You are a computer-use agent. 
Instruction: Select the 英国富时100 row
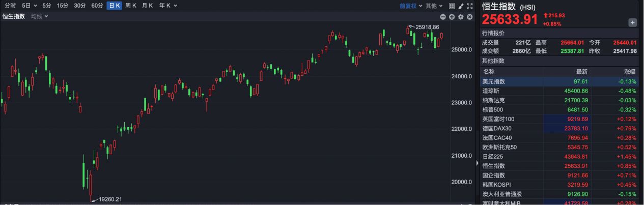tap(559, 119)
